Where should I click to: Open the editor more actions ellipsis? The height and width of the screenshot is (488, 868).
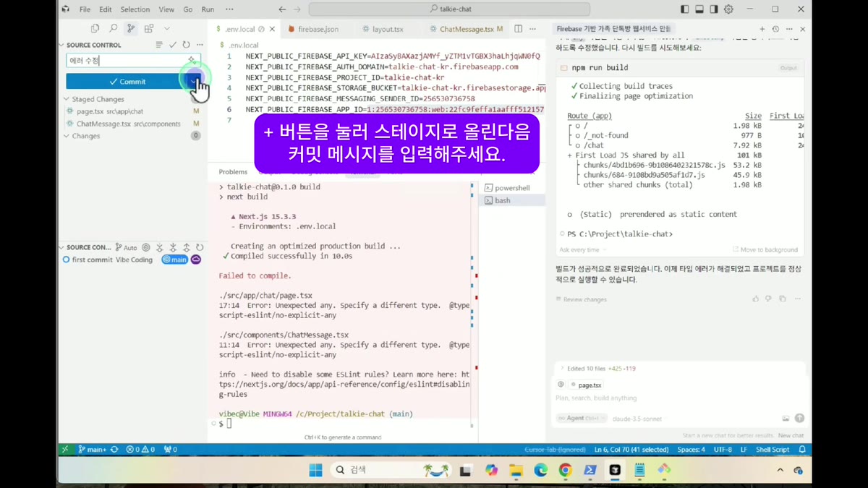tap(533, 29)
